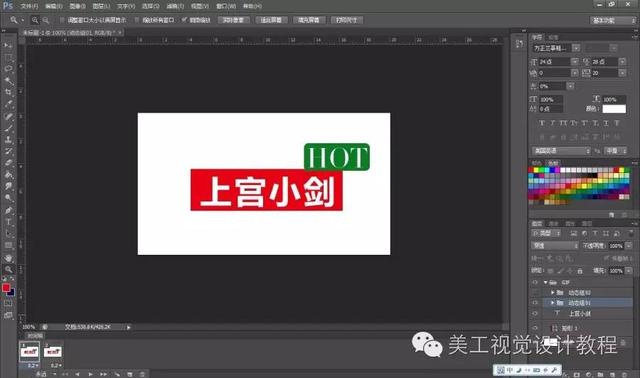This screenshot has width=640, height=378.
Task: Select the Paint Bucket tool
Action: pyautogui.click(x=8, y=175)
